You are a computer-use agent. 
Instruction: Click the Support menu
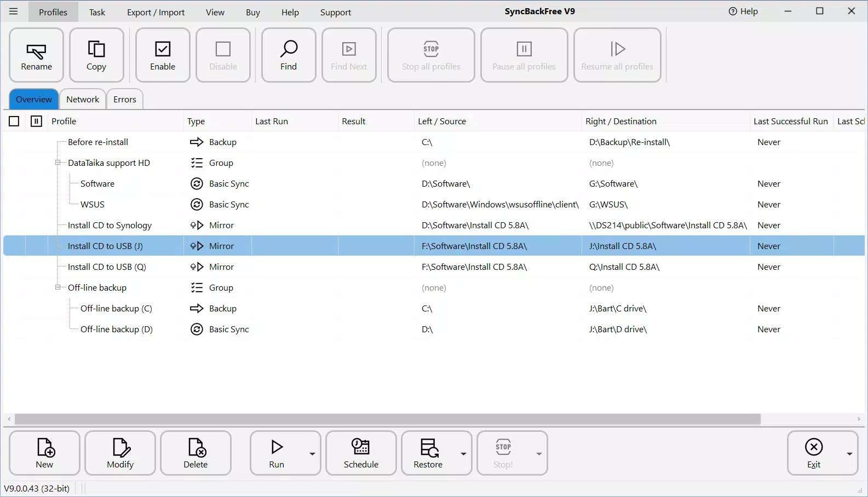[336, 12]
